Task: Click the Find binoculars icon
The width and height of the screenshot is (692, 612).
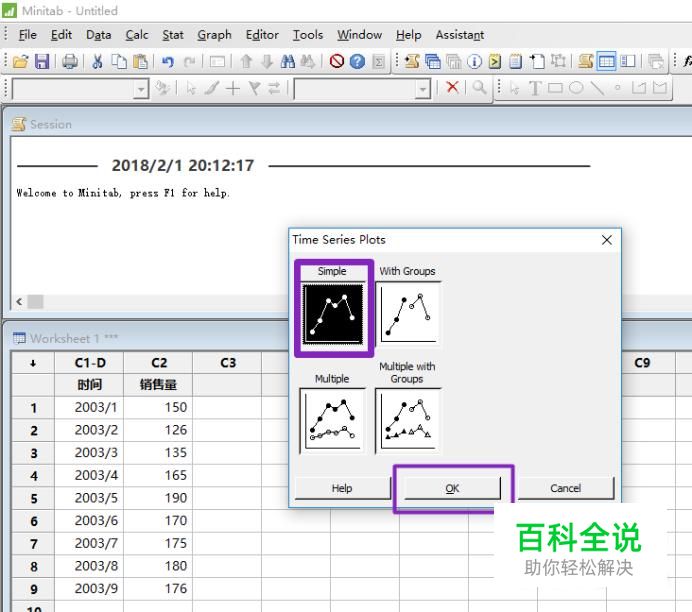Action: click(x=288, y=61)
